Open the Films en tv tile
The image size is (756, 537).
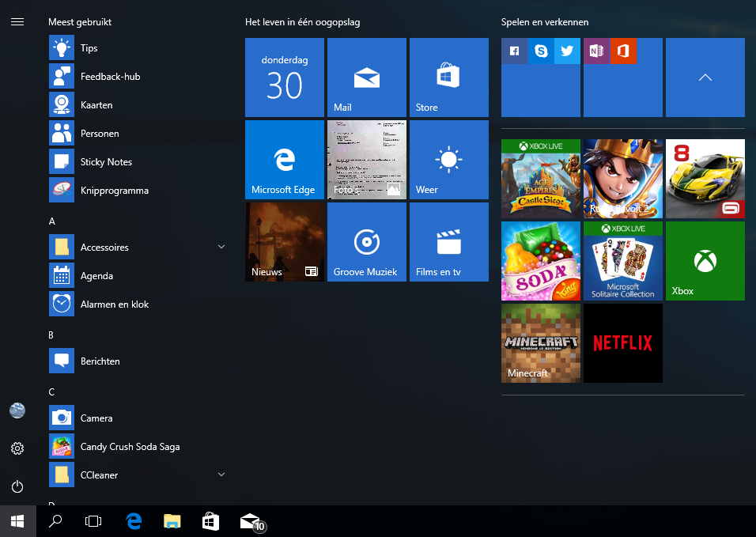(448, 242)
